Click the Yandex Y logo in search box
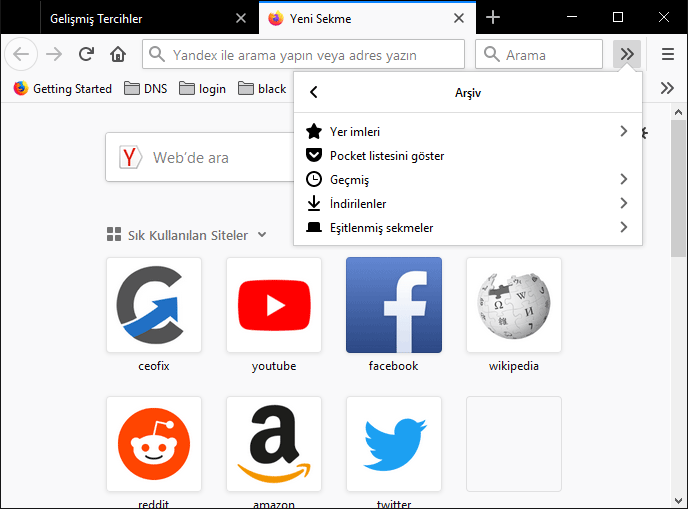 [x=130, y=157]
